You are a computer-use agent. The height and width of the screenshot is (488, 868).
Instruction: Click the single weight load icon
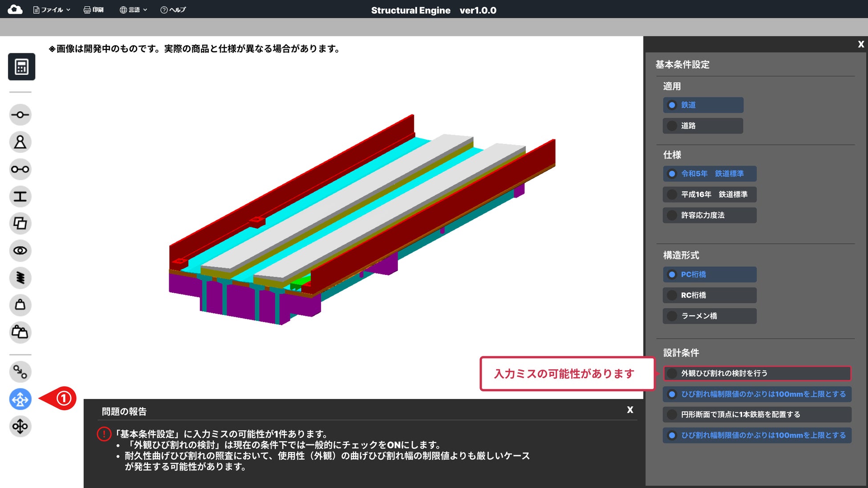pyautogui.click(x=20, y=305)
